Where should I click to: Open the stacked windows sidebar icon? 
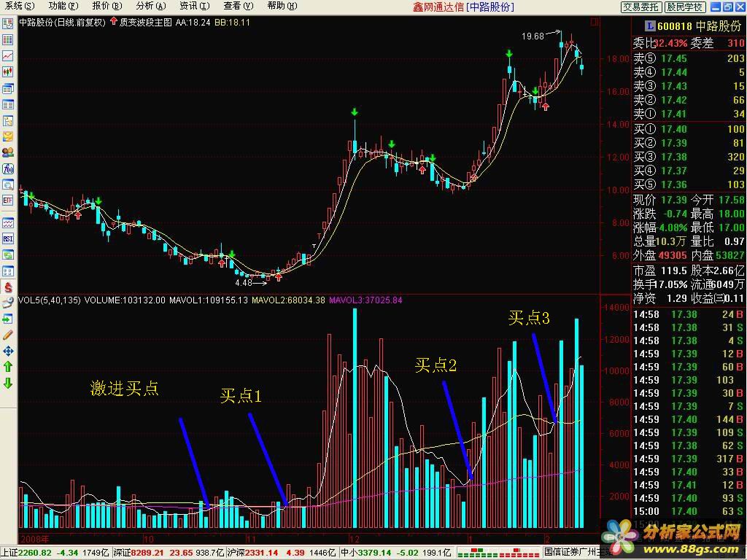point(7,88)
